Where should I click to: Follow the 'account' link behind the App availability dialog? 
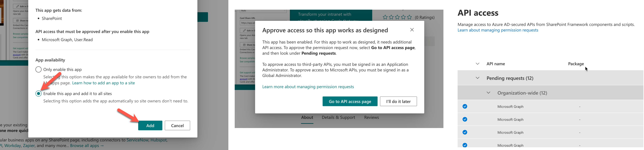[x=17, y=55]
